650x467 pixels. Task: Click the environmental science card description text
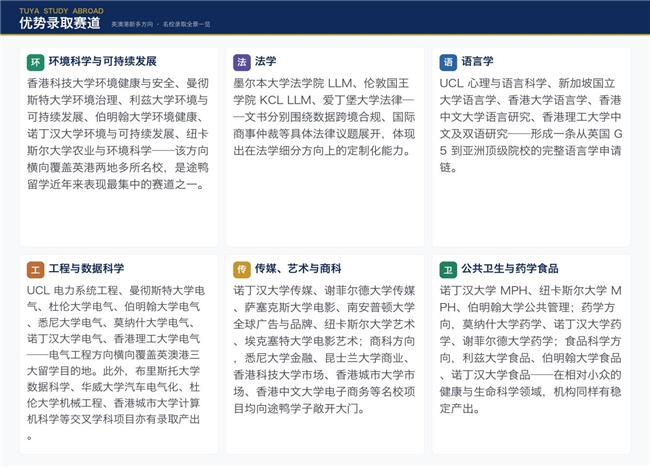pyautogui.click(x=118, y=134)
